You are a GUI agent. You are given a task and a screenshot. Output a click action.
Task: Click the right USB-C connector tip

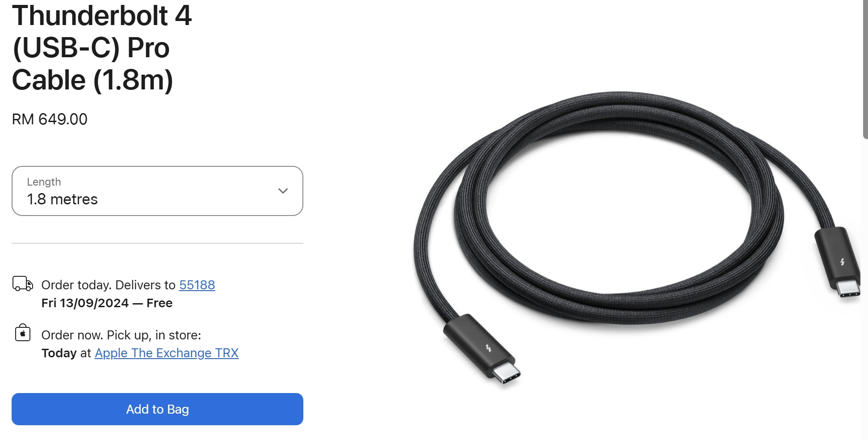(x=848, y=288)
